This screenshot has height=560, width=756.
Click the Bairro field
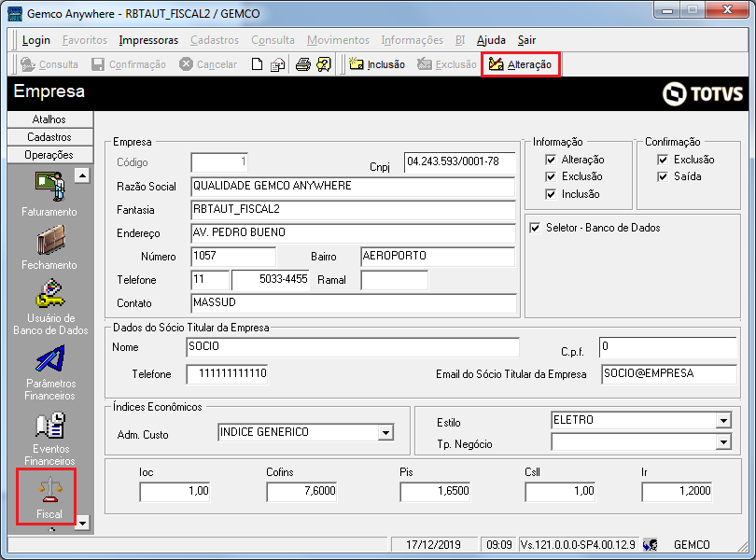pos(438,256)
